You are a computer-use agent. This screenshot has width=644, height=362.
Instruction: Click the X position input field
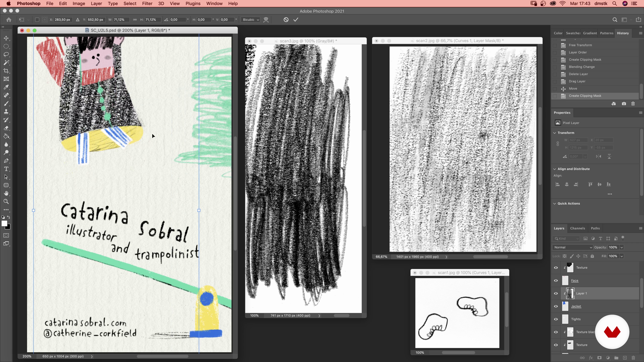pyautogui.click(x=63, y=19)
